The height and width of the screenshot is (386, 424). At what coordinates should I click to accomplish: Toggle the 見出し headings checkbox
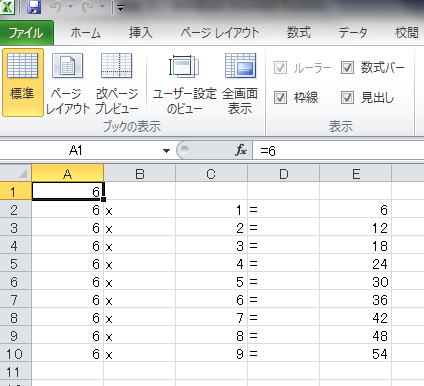(347, 98)
